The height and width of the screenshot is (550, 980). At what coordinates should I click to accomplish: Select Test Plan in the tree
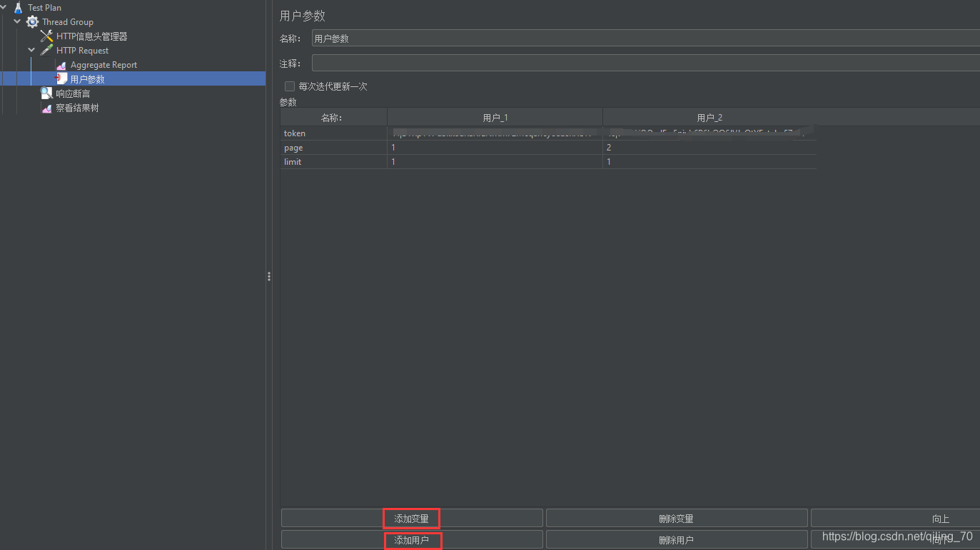pos(44,8)
